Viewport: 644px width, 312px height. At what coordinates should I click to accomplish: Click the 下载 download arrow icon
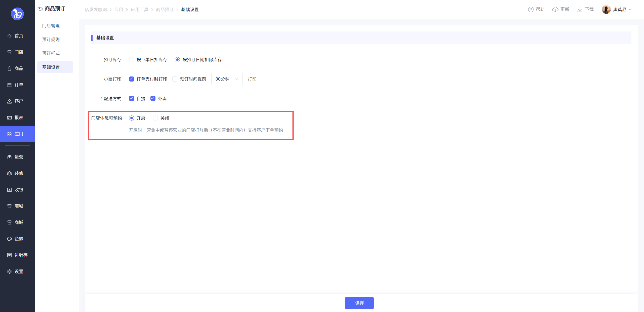pyautogui.click(x=580, y=10)
